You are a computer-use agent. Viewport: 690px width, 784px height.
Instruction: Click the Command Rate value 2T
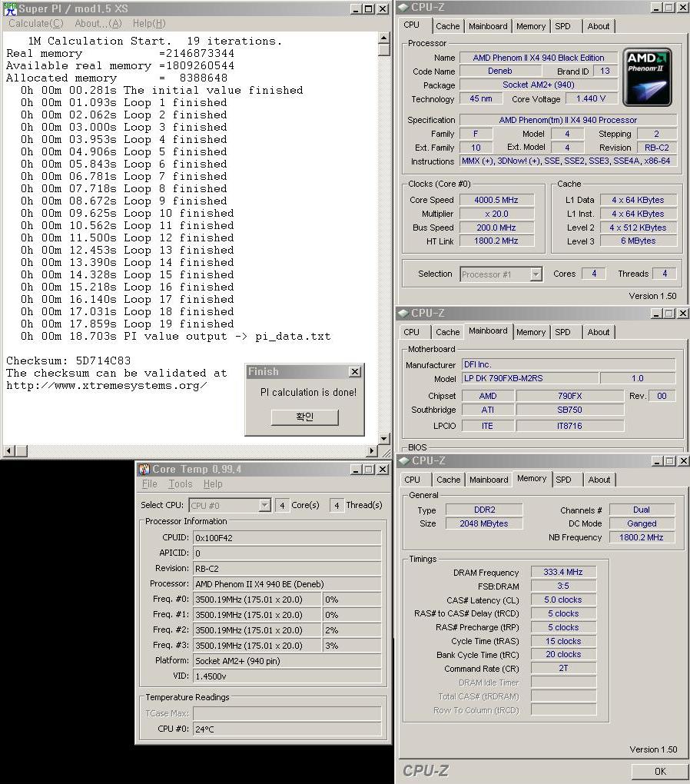pos(563,669)
